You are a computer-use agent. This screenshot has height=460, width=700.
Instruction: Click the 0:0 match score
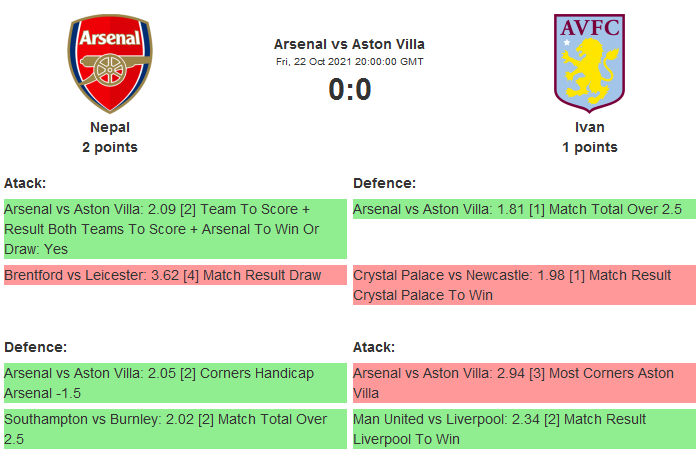pos(349,90)
